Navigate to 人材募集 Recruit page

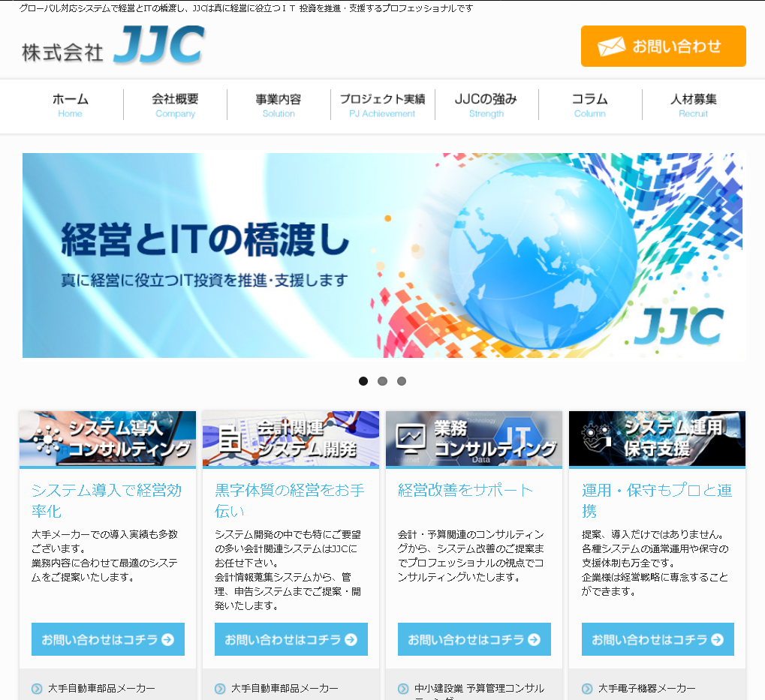pos(693,105)
